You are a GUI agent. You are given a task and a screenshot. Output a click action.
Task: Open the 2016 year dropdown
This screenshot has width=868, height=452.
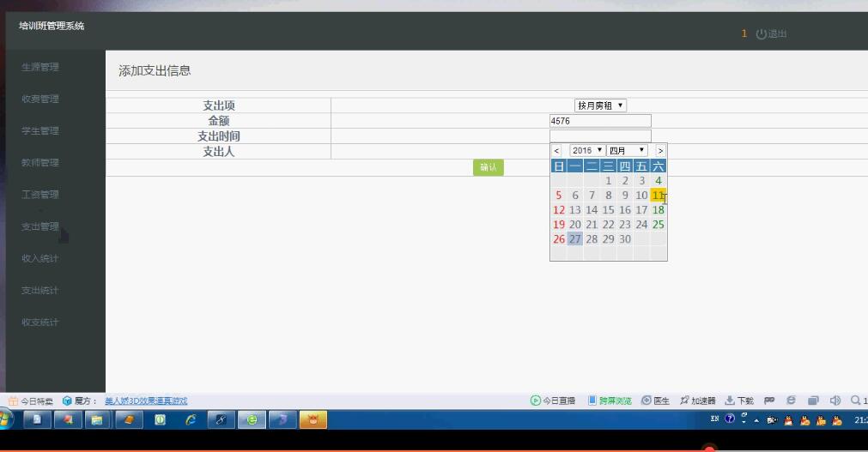click(586, 150)
